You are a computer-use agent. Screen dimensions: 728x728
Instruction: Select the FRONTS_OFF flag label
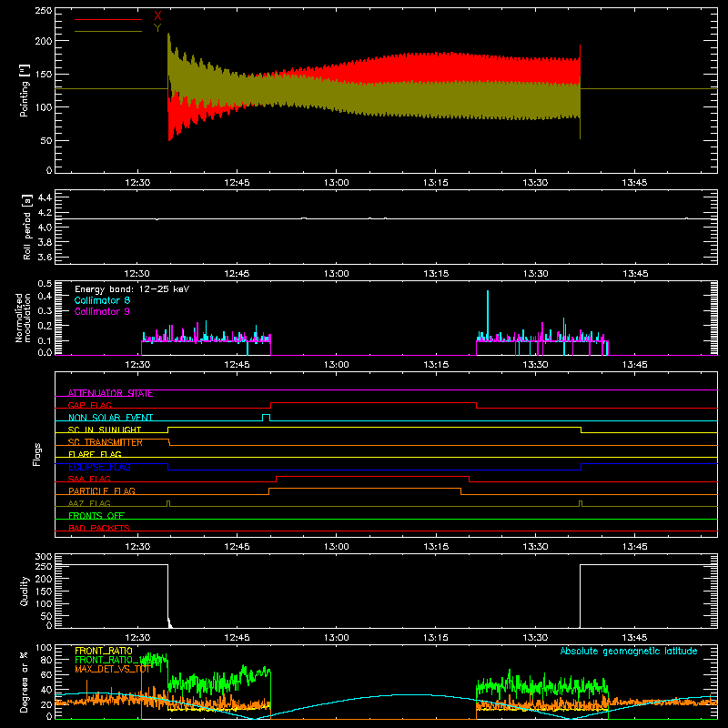(x=96, y=516)
